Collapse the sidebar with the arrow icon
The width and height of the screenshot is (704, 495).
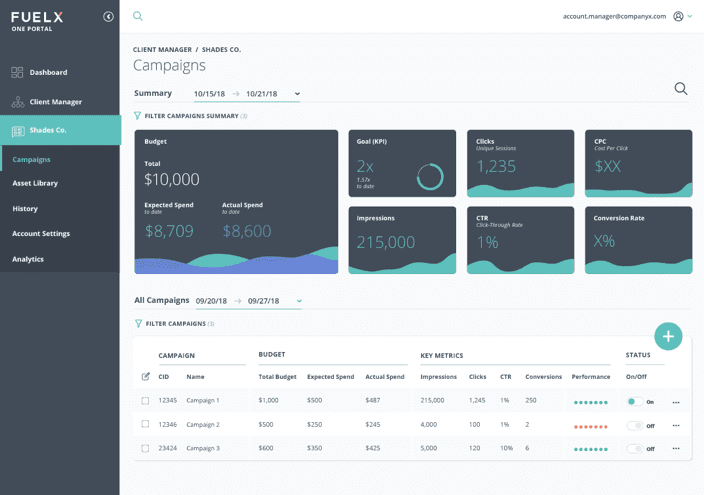(108, 17)
